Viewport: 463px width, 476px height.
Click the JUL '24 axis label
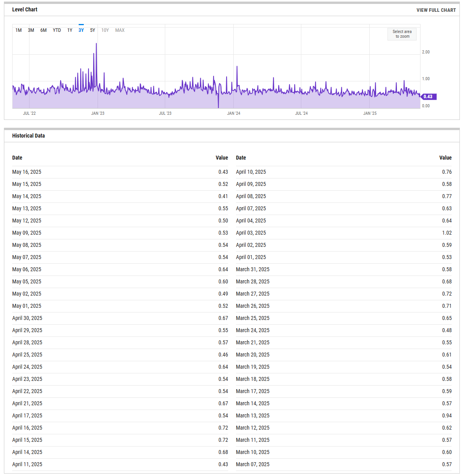tap(301, 113)
